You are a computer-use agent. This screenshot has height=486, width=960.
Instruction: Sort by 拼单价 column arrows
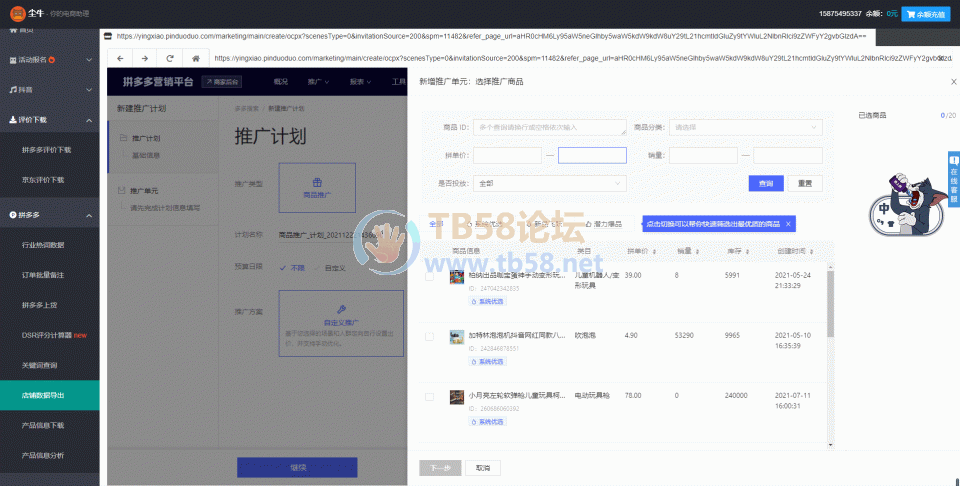[654, 252]
